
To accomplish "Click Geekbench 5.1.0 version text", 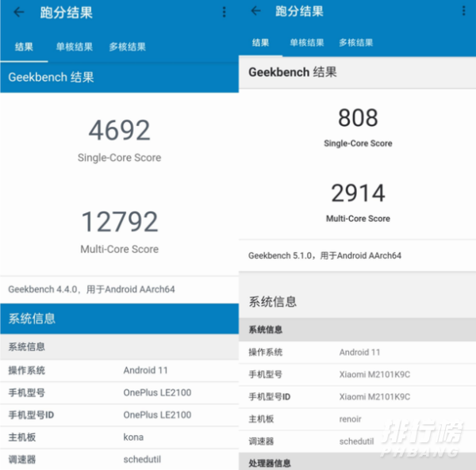I will (324, 256).
